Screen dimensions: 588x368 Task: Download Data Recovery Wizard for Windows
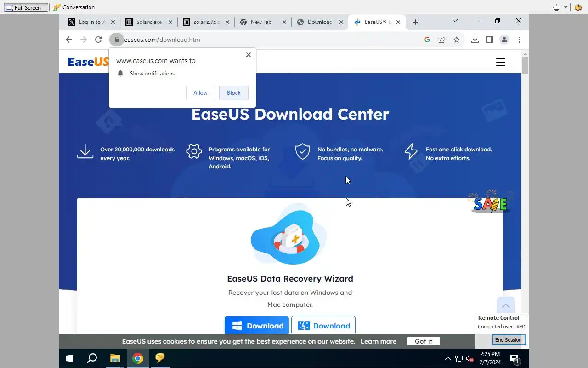point(257,326)
